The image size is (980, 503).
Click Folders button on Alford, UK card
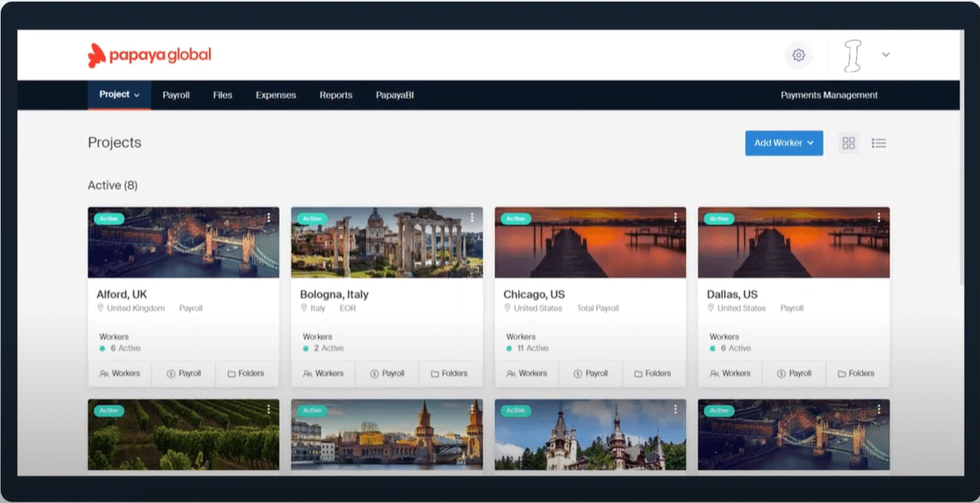[248, 374]
